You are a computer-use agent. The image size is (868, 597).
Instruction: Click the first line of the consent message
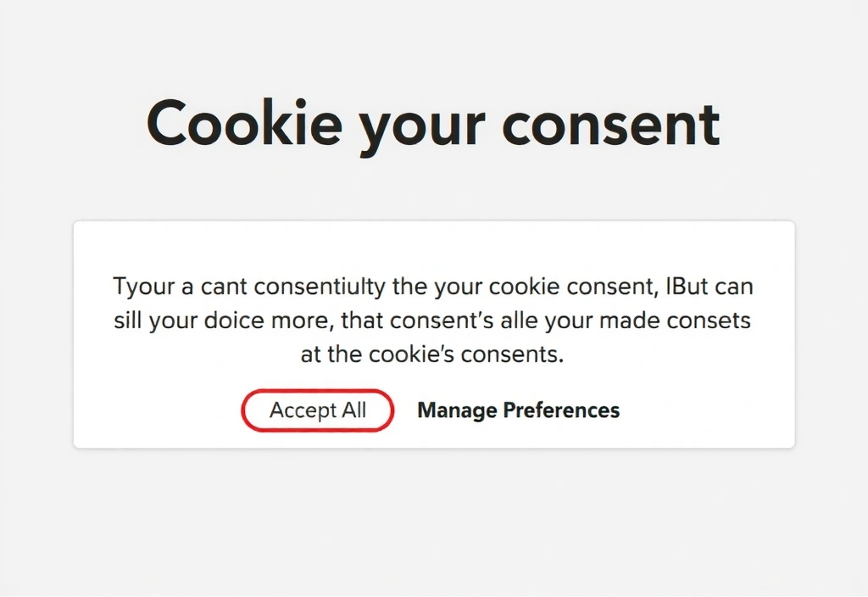pos(433,286)
